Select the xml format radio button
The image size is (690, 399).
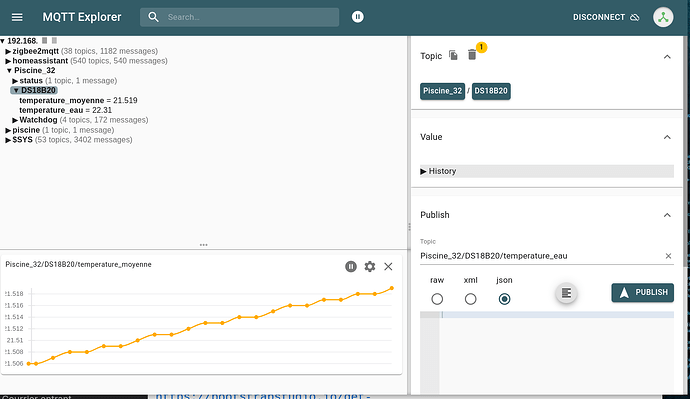pos(470,299)
